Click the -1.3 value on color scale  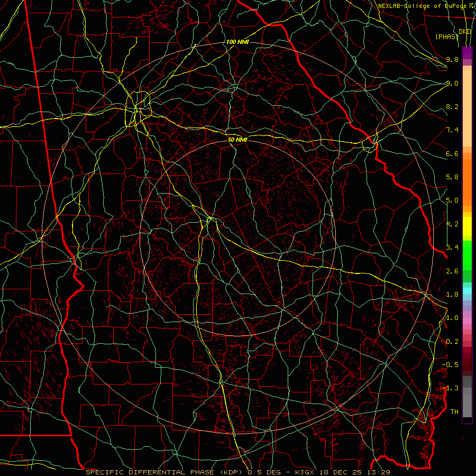450,388
